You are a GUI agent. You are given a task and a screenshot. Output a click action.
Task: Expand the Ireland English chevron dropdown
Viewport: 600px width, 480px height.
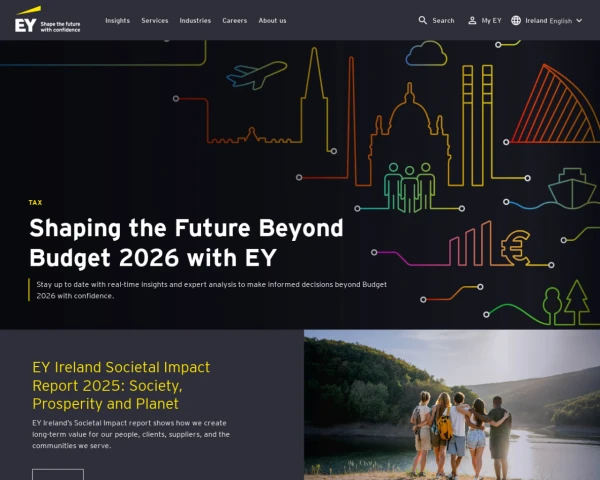pyautogui.click(x=579, y=20)
